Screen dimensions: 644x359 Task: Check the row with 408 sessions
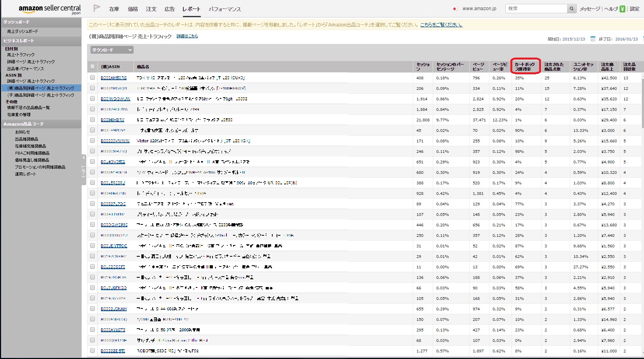(92, 78)
